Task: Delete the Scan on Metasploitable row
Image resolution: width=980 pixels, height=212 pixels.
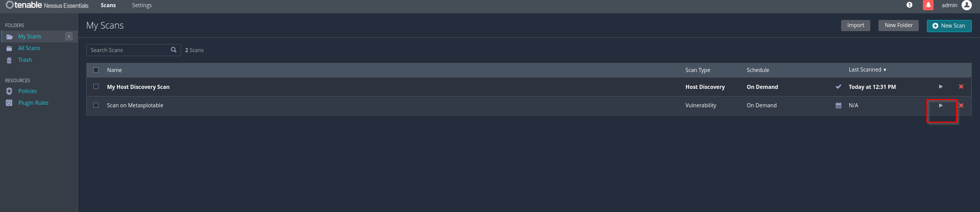Action: [x=961, y=106]
